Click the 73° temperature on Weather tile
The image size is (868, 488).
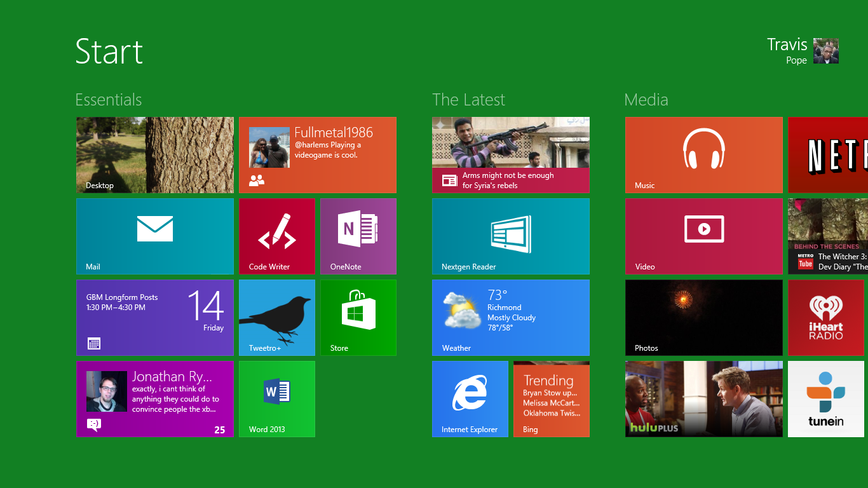498,295
